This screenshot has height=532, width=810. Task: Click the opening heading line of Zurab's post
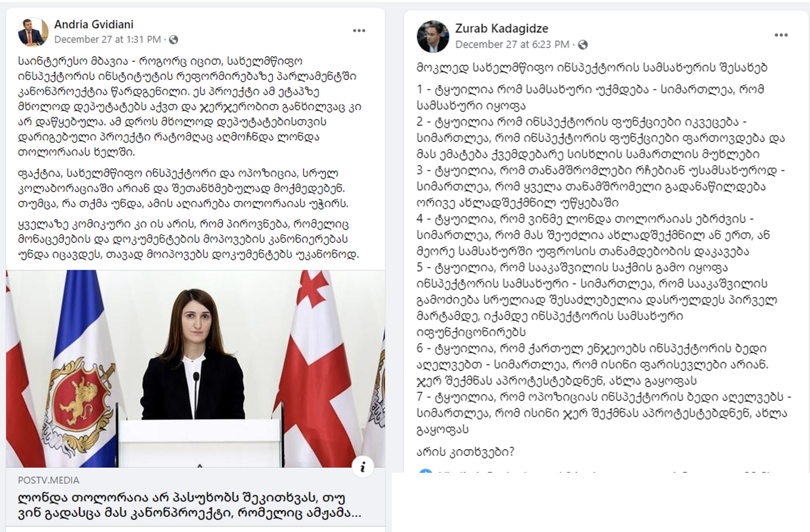[592, 67]
